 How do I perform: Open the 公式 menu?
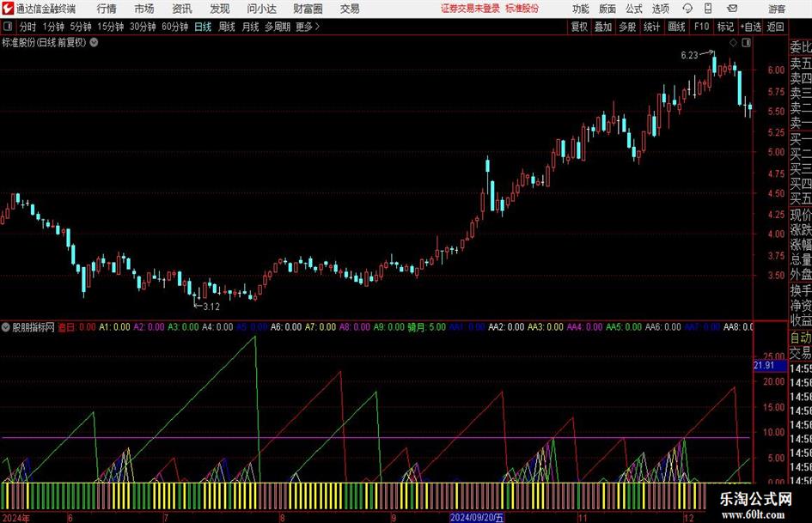click(633, 9)
